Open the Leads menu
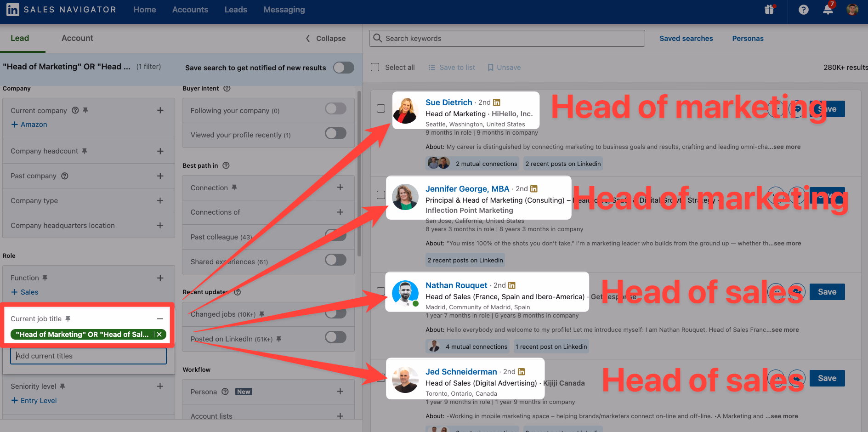 236,10
